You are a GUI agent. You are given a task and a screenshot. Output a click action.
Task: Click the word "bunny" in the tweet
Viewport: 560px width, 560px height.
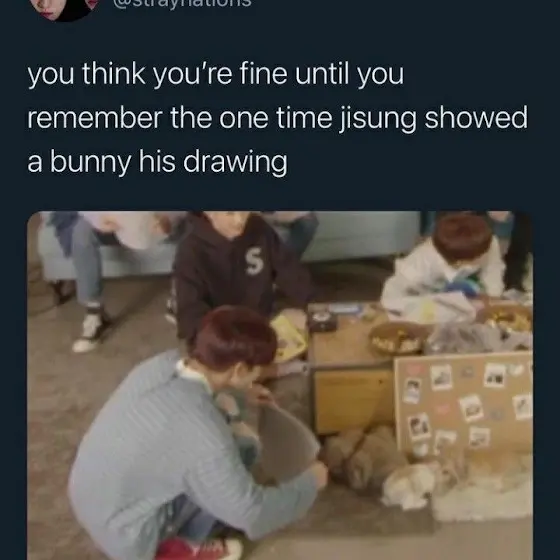(x=90, y=161)
